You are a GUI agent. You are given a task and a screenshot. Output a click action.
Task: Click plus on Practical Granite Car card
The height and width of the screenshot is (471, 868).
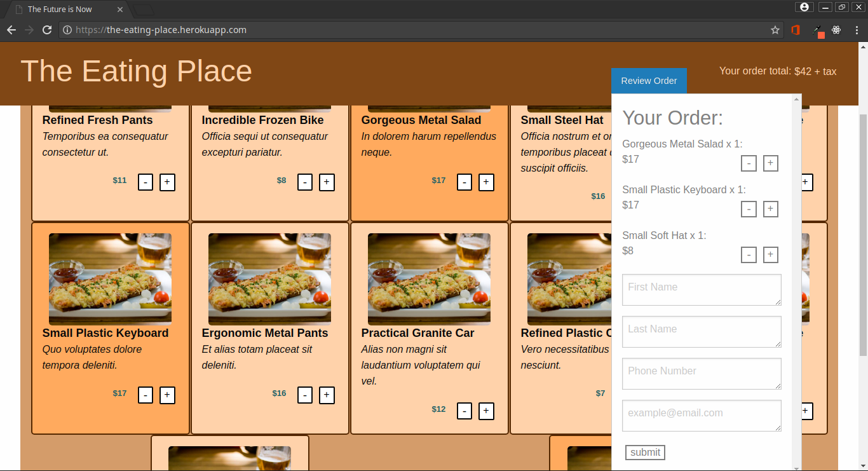[486, 411]
